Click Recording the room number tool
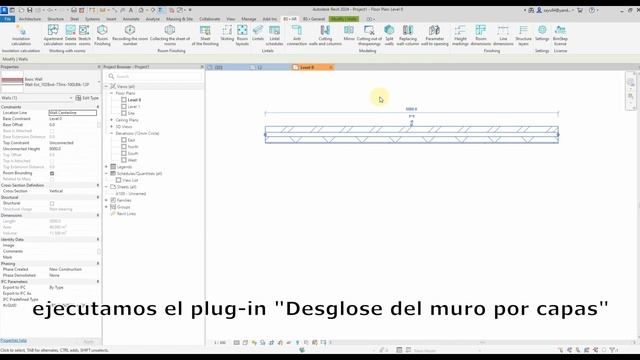The image size is (640, 360). click(130, 35)
